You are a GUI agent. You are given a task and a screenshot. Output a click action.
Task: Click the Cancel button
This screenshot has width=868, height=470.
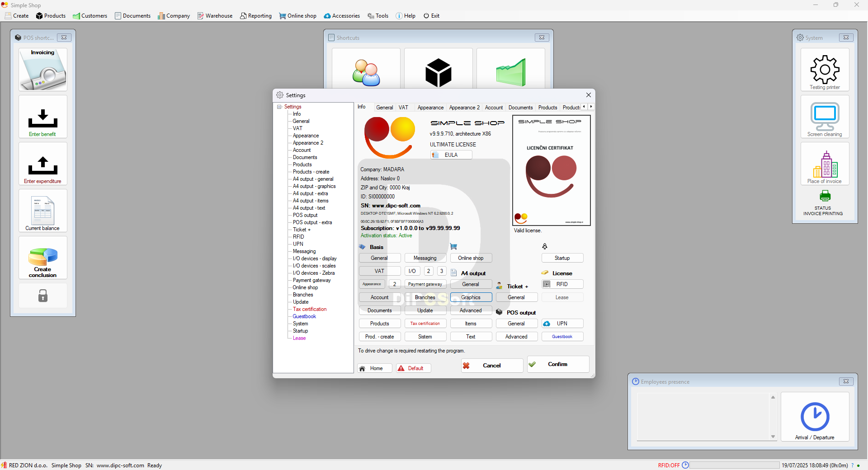(x=492, y=366)
